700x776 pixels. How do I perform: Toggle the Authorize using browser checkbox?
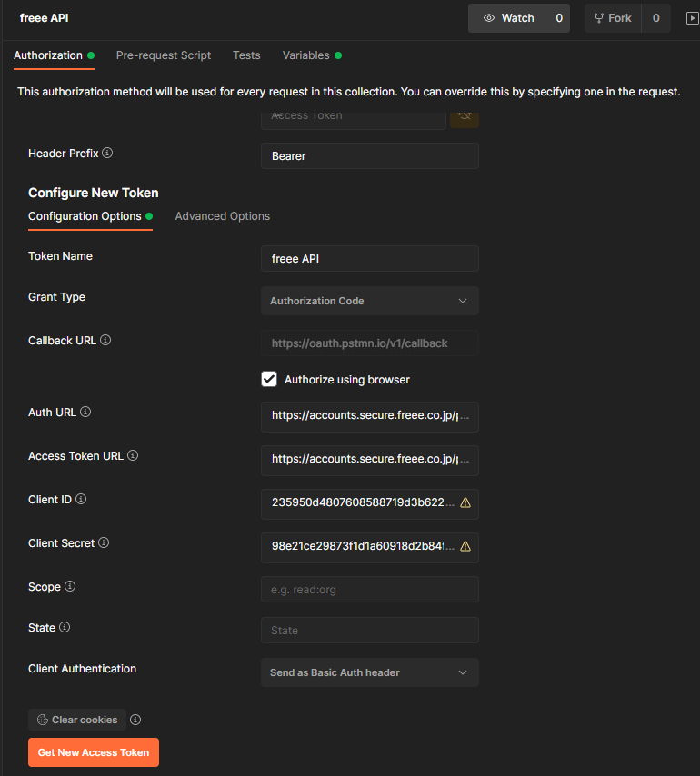click(269, 379)
